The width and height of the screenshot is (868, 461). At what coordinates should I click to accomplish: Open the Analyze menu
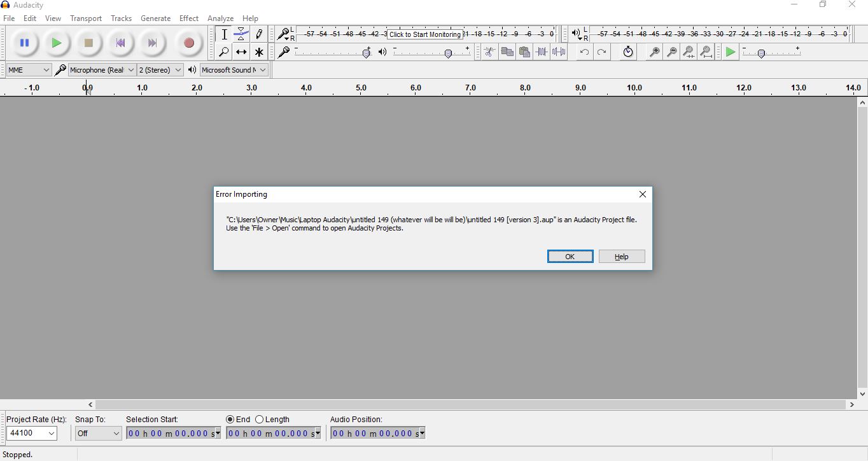coord(220,18)
